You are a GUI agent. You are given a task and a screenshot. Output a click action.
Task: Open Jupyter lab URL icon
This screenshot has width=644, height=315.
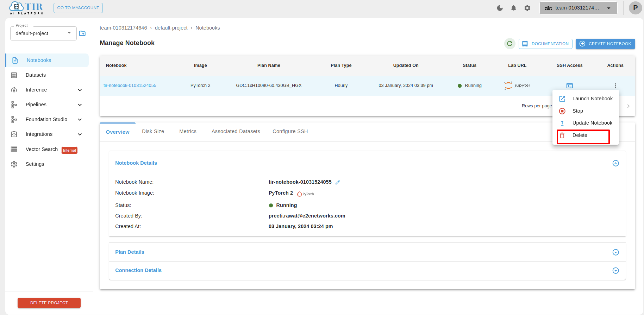pyautogui.click(x=517, y=85)
